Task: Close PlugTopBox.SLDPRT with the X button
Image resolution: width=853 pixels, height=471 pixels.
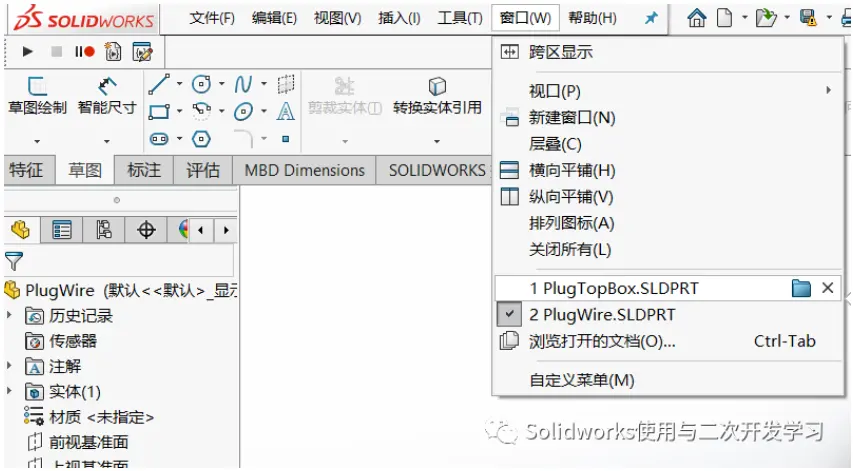Action: pos(827,288)
